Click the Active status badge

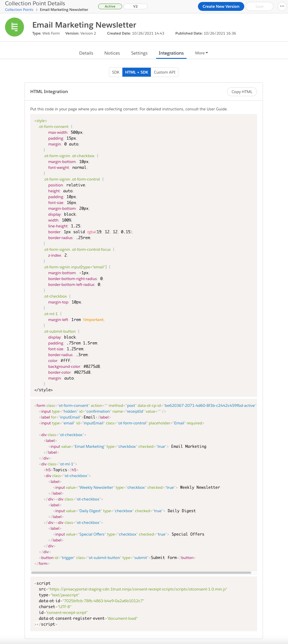point(110,6)
